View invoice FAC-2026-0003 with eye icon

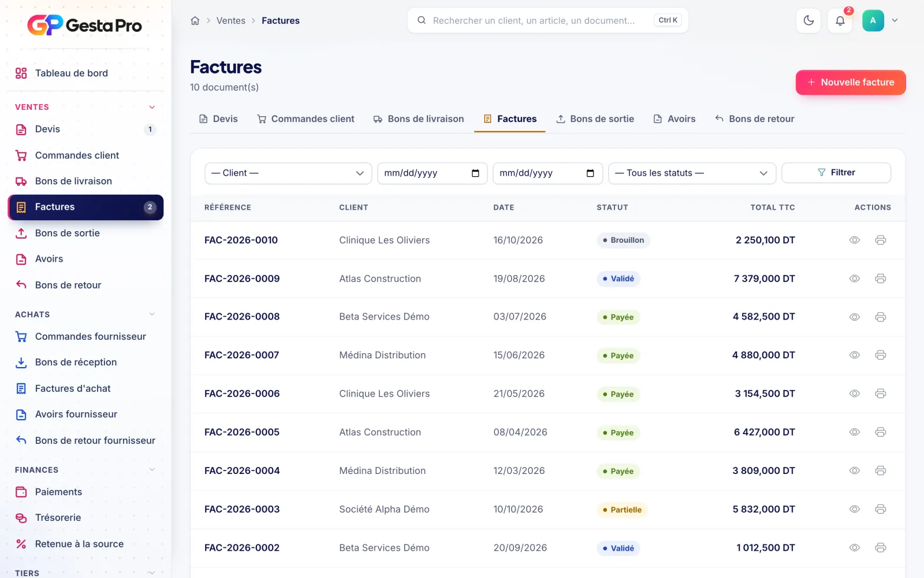click(x=855, y=509)
